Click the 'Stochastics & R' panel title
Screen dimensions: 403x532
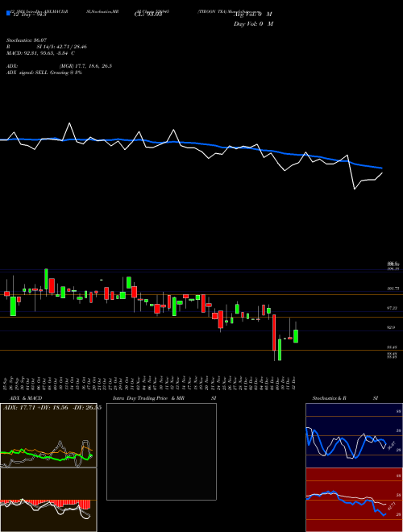coord(329,398)
